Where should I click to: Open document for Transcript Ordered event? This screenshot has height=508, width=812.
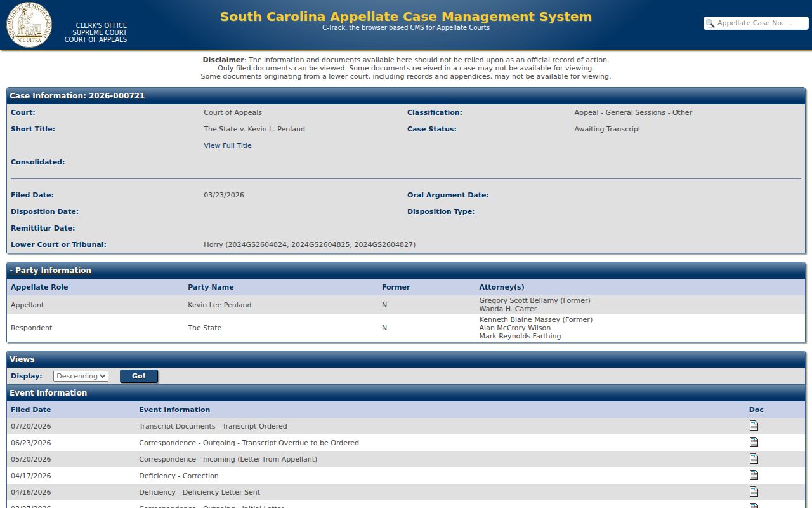[754, 425]
